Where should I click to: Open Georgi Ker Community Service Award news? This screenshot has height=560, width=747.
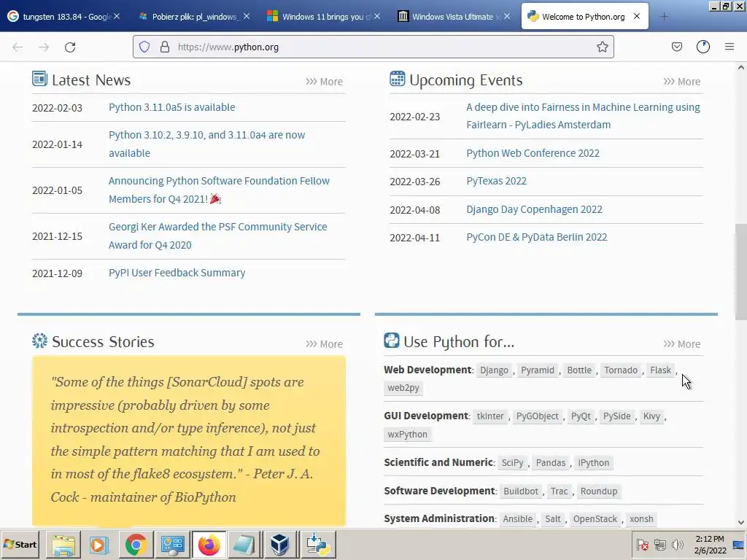coord(217,236)
